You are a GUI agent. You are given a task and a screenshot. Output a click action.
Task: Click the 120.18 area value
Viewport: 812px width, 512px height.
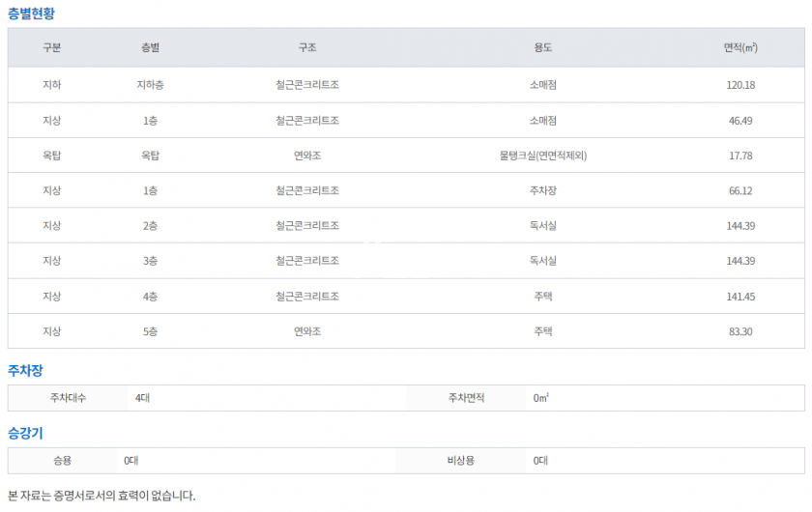pos(740,85)
